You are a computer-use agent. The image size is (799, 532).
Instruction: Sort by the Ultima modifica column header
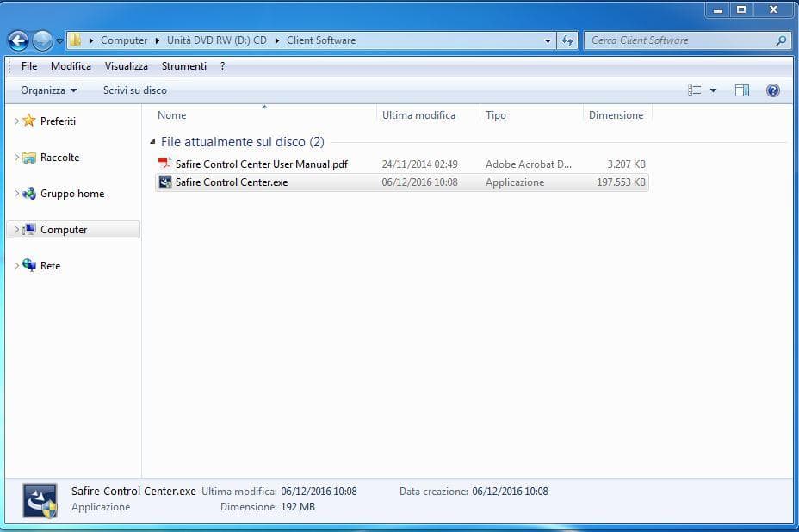(418, 115)
